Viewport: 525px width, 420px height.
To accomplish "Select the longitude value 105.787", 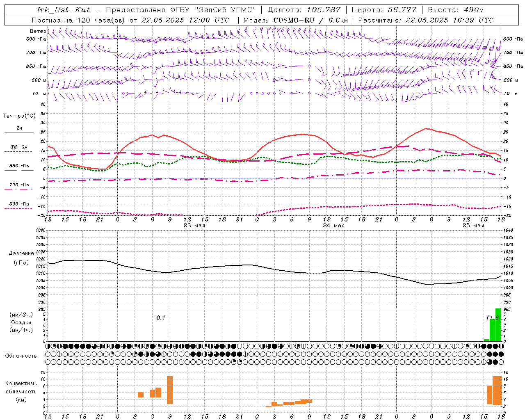I will coord(324,10).
